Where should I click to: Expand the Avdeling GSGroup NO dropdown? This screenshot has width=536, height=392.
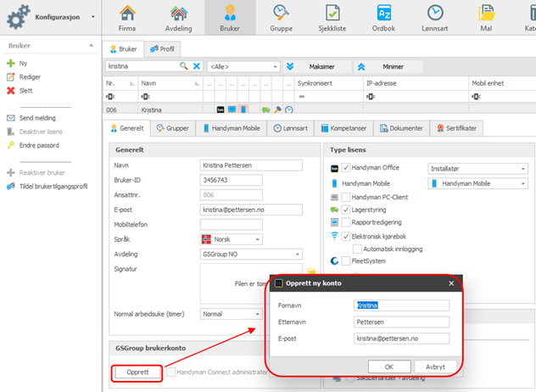[x=251, y=255]
